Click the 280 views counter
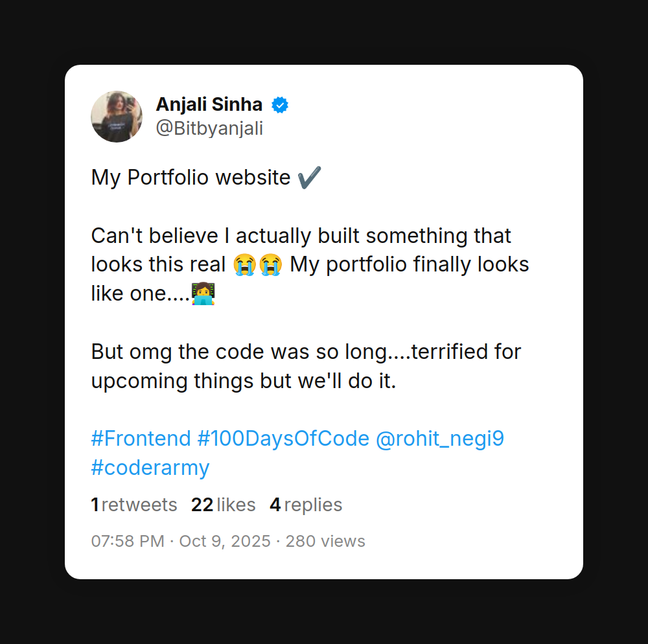This screenshot has width=648, height=644. [x=325, y=541]
